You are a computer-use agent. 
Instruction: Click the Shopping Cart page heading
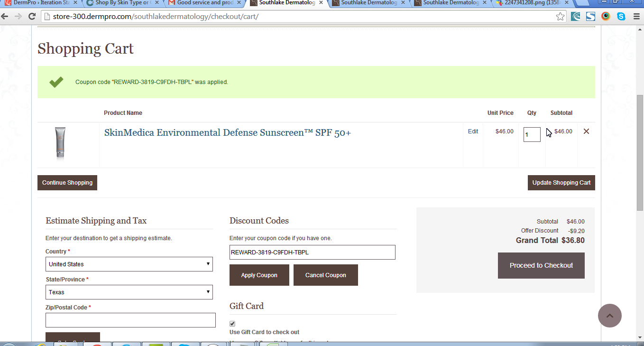(x=86, y=48)
